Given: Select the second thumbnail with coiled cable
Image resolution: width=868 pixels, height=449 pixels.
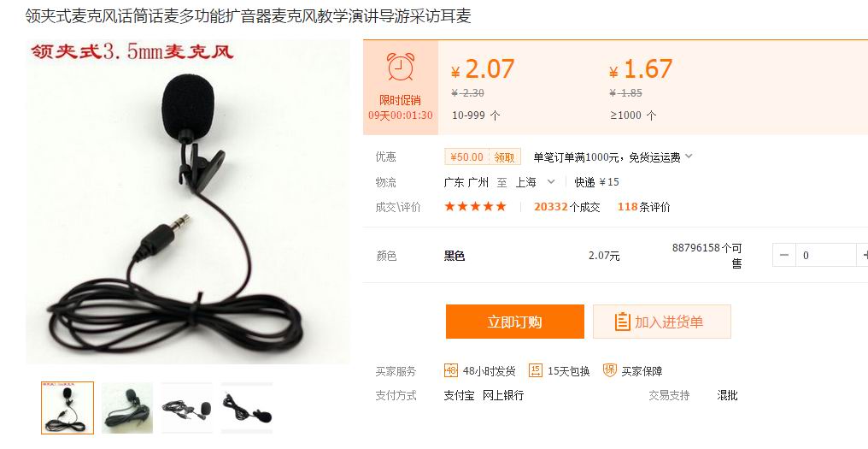Looking at the screenshot, I should (x=127, y=407).
